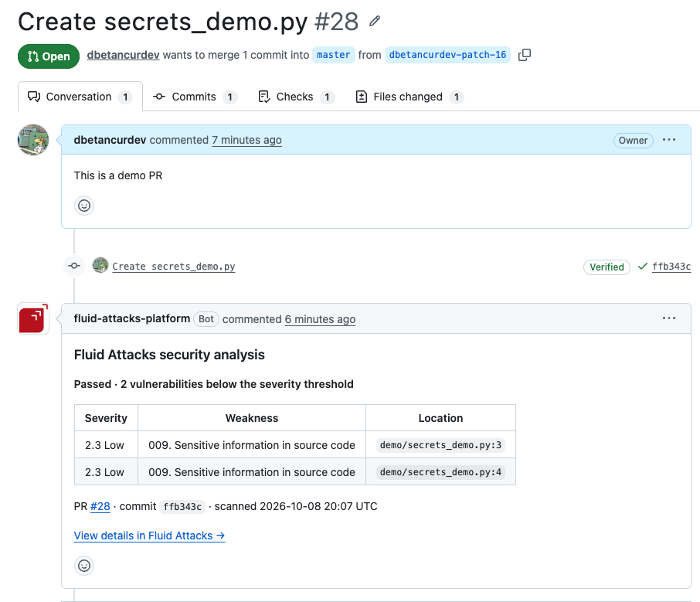700x602 pixels.
Task: Click the Open status badge
Action: 49,56
